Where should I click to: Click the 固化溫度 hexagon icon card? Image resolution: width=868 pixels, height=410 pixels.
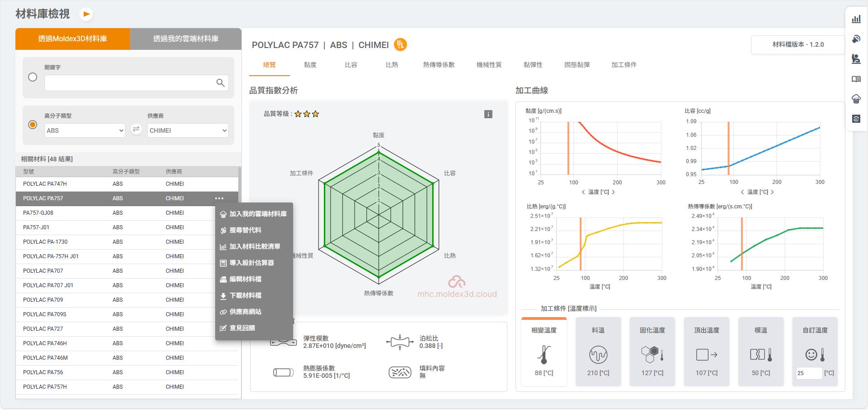652,352
